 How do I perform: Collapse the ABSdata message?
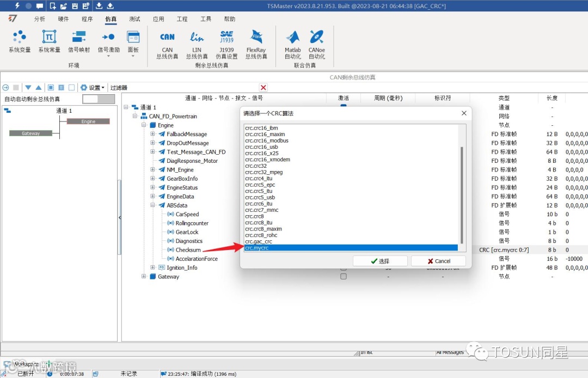pos(152,205)
